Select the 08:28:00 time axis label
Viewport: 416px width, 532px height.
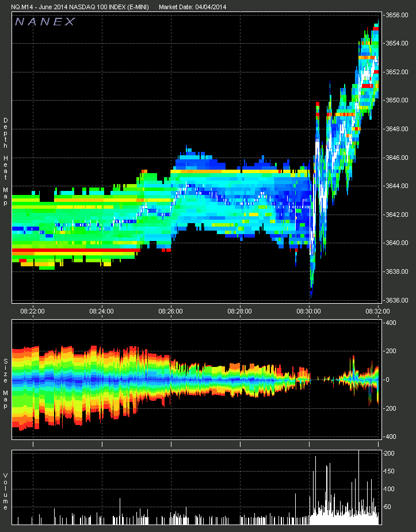pos(239,311)
